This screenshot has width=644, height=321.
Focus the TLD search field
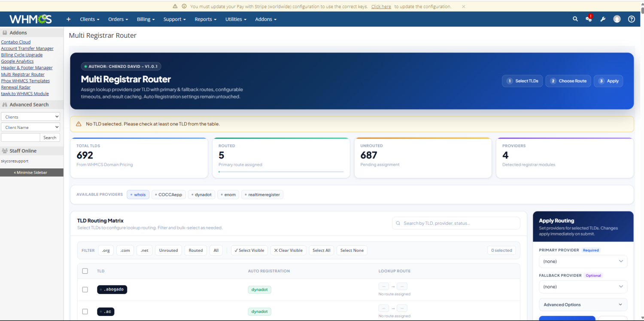pos(456,223)
